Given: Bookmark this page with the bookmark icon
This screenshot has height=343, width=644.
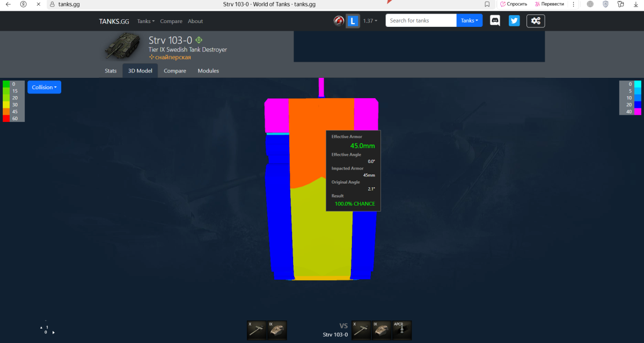Looking at the screenshot, I should (487, 4).
